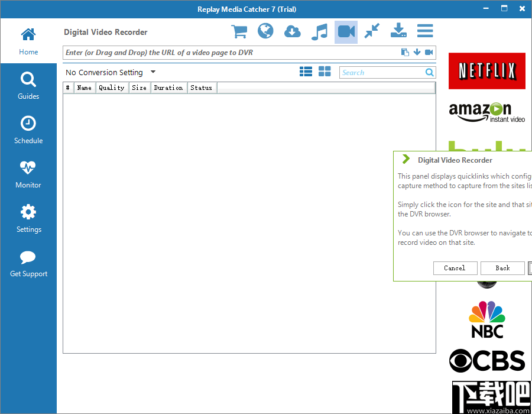Click the small camera icon in URL bar
This screenshot has width=532, height=414.
click(x=429, y=52)
